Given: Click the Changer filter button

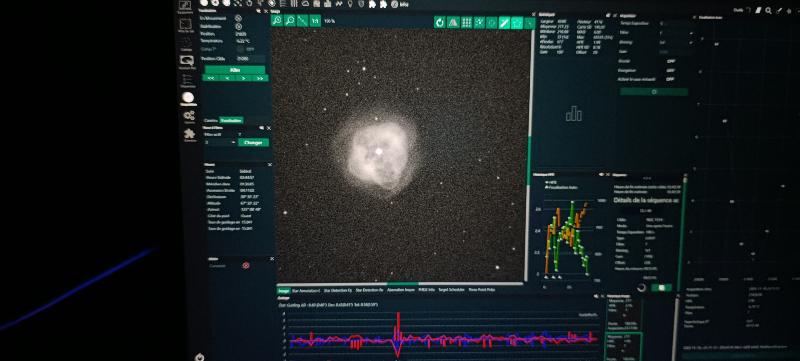Looking at the screenshot, I should point(253,143).
